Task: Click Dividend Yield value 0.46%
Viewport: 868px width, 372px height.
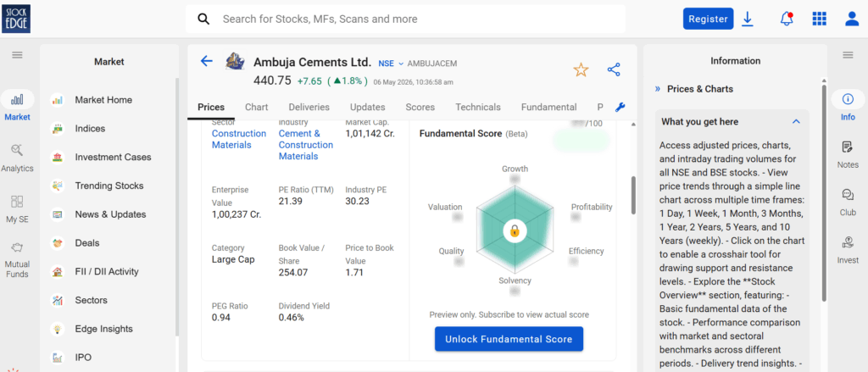Action: (x=292, y=317)
